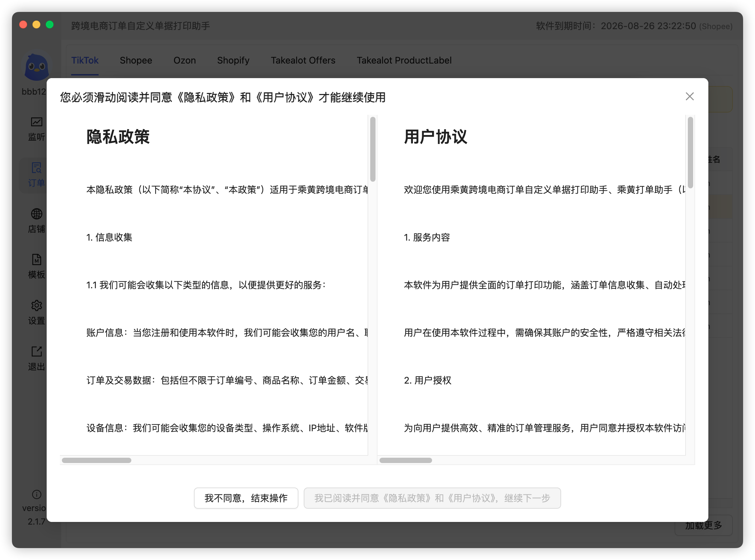This screenshot has height=560, width=755.
Task: Click the 隐私政策 heading
Action: pos(118,137)
